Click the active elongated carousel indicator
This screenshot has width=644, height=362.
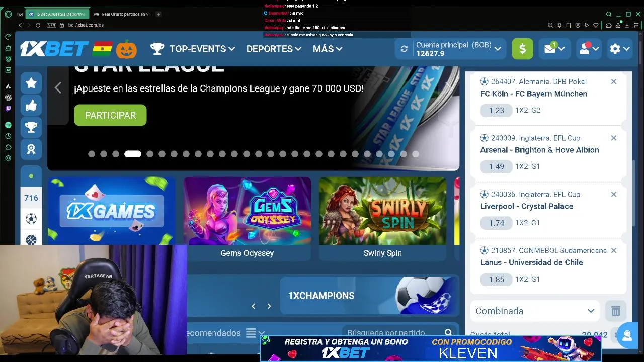point(133,154)
